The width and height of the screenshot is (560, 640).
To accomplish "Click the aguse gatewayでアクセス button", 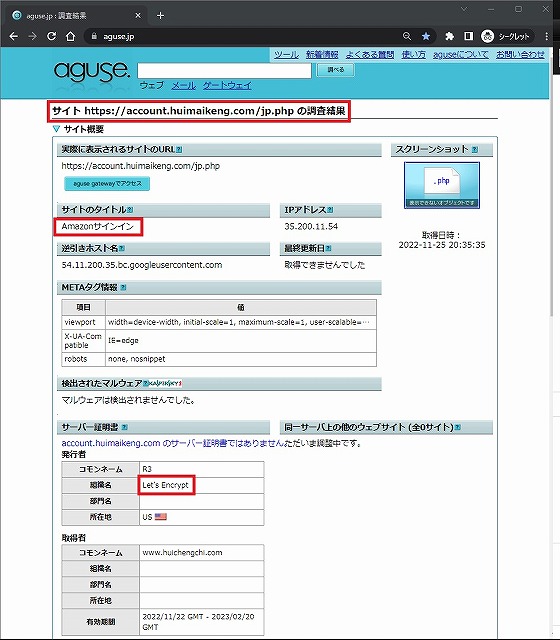I will (107, 184).
